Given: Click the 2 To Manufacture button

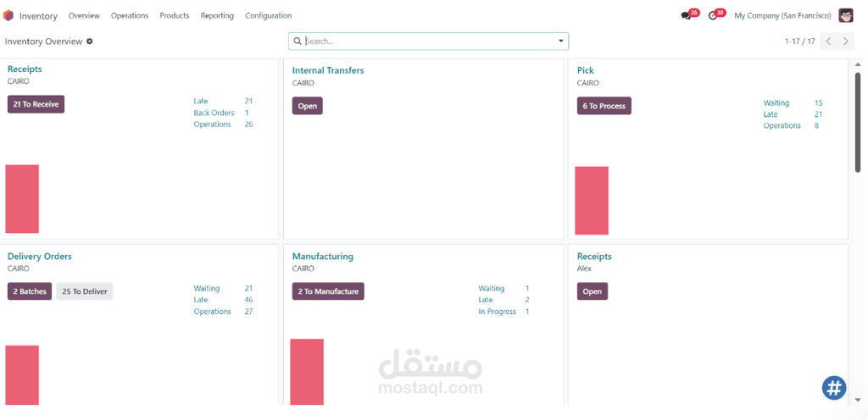Looking at the screenshot, I should tap(328, 291).
